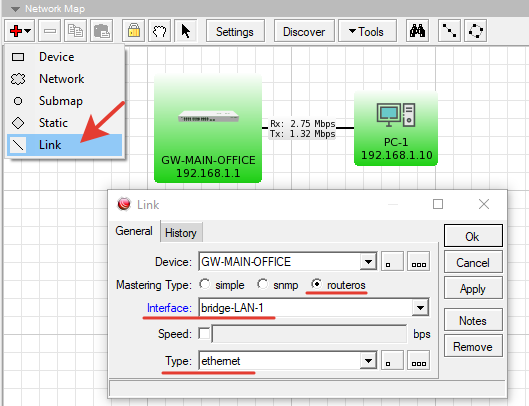
Task: Click the minus remove-item toolbar icon
Action: click(50, 31)
